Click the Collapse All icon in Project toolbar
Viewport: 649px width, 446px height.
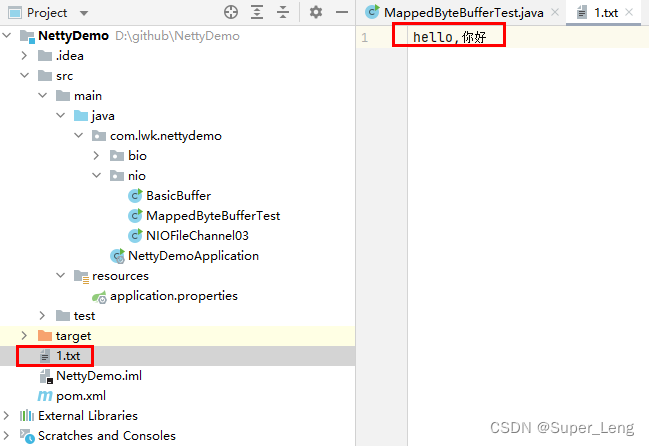pyautogui.click(x=283, y=13)
